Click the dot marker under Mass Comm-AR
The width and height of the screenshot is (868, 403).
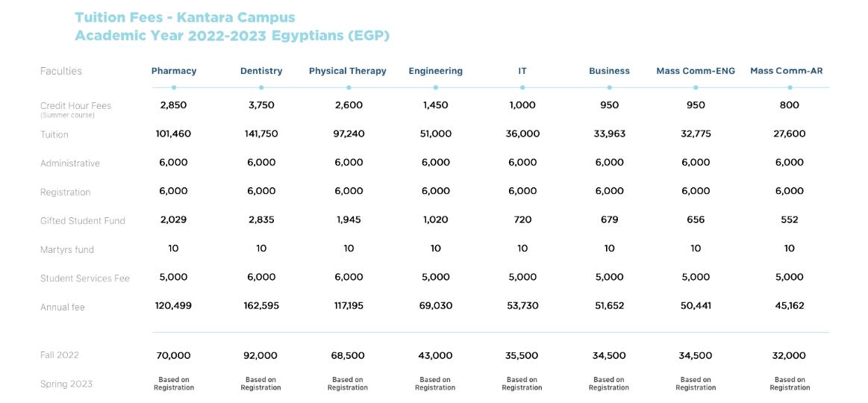click(790, 87)
